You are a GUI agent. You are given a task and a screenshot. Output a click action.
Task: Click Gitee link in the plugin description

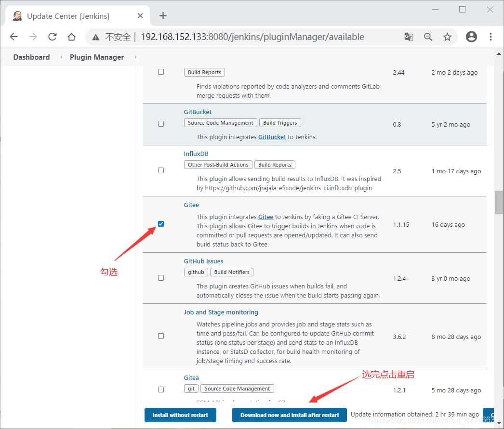(266, 217)
